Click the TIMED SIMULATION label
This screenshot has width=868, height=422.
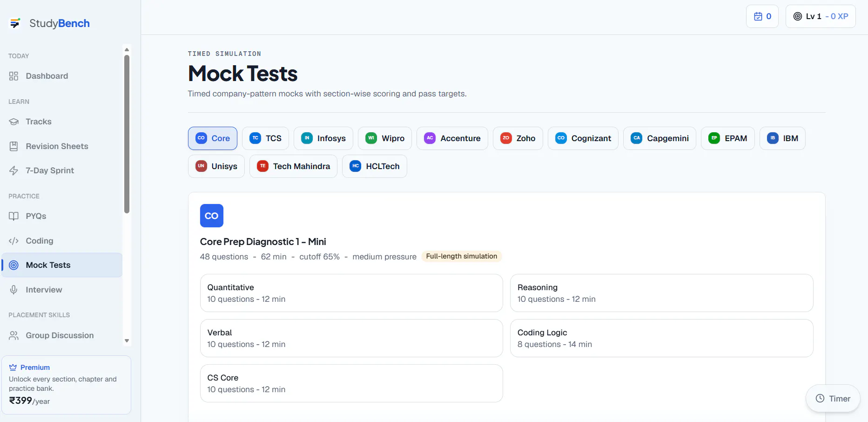(224, 54)
